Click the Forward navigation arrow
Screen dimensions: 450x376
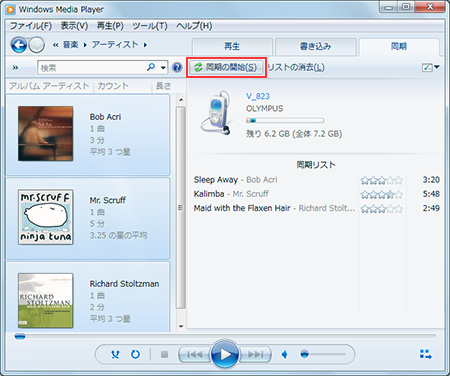tap(36, 45)
